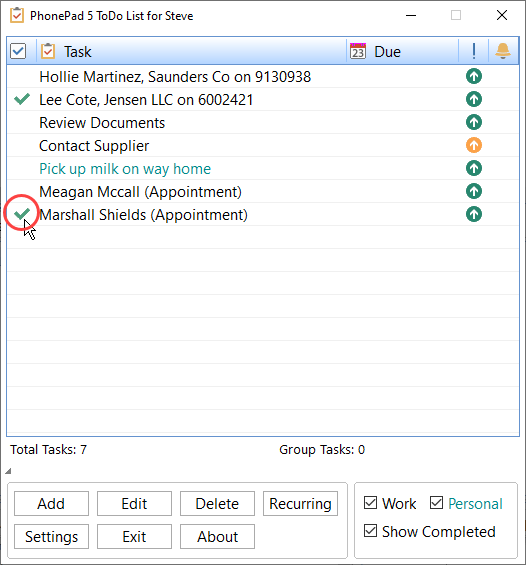Click priority arrow on Pick up milk row
The width and height of the screenshot is (526, 565).
474,168
